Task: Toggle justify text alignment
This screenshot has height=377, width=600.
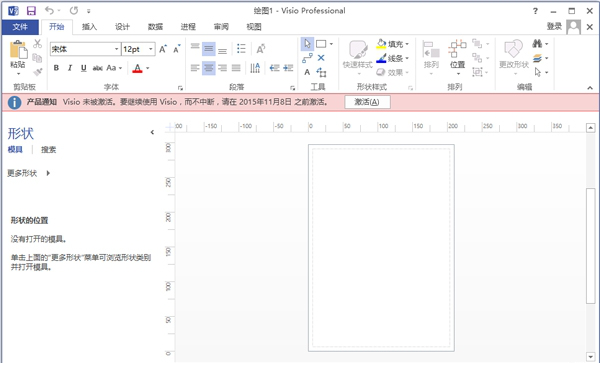Action: 236,68
